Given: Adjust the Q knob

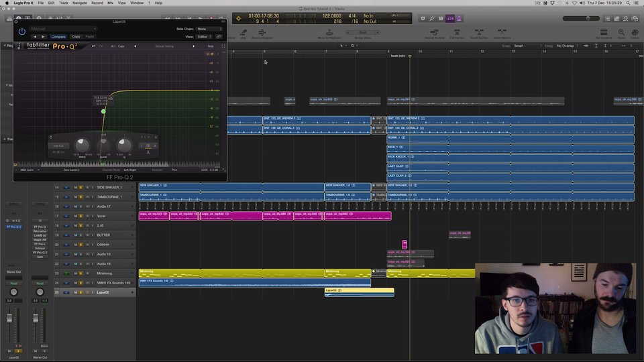Looking at the screenshot, I should coord(124,145).
